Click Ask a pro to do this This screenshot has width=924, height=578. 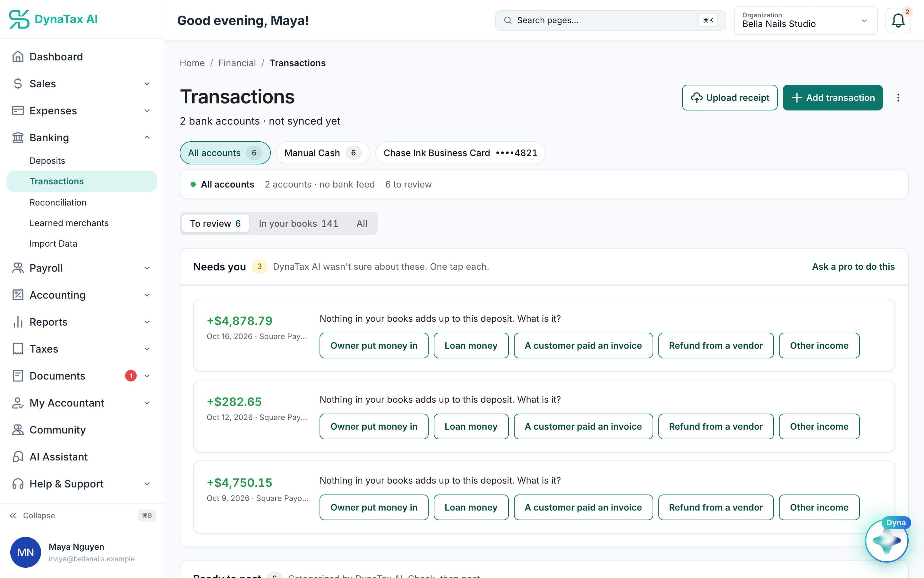tap(853, 267)
